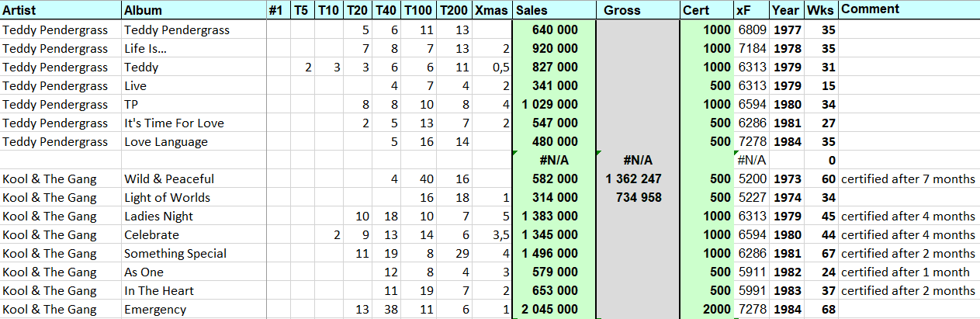Select the Cert column header

pyautogui.click(x=706, y=10)
